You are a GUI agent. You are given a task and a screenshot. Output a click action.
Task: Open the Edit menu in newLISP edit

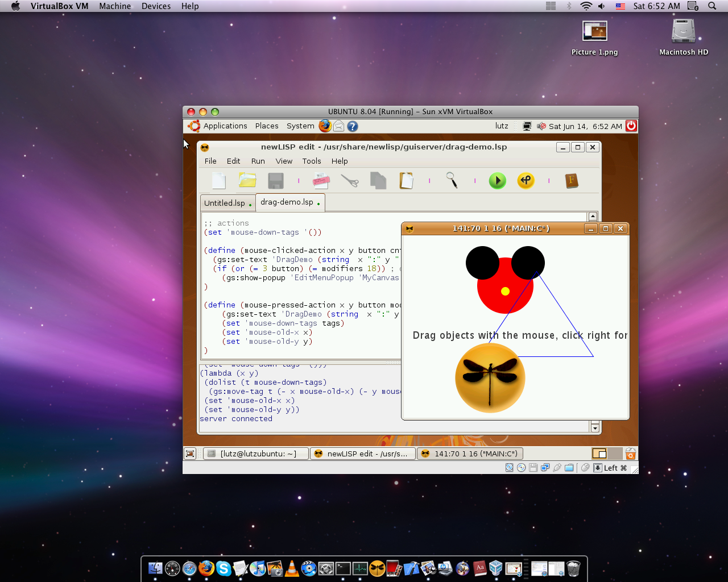tap(233, 161)
